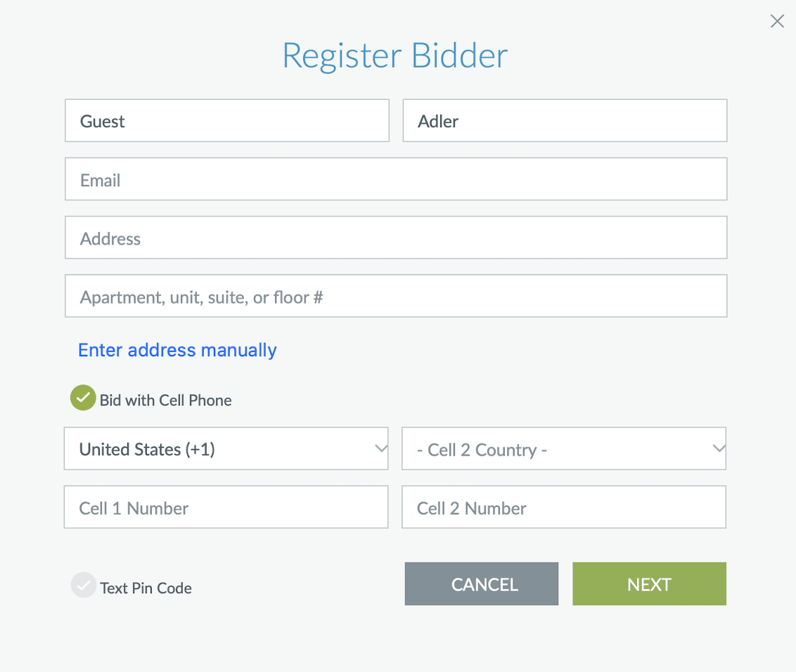Click the Text Pin Code label text
796x672 pixels.
tap(146, 588)
